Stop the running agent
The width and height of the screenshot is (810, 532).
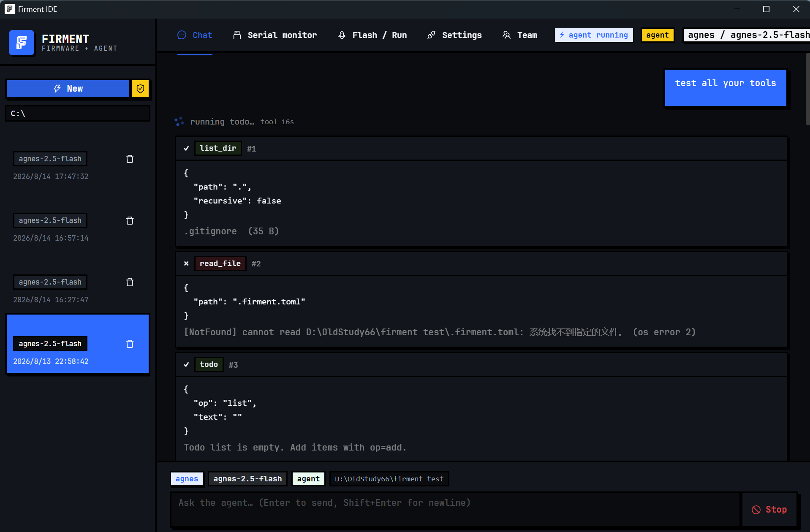point(769,510)
